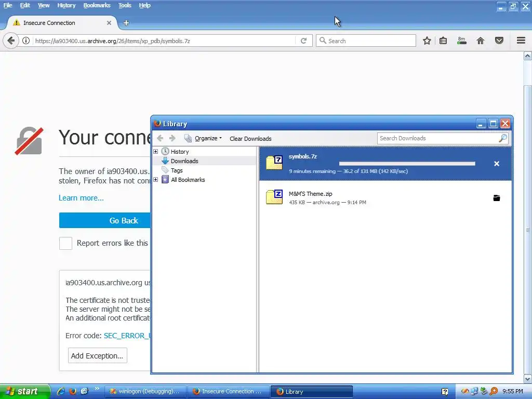Click Clear Downloads button
The width and height of the screenshot is (532, 399).
click(250, 139)
